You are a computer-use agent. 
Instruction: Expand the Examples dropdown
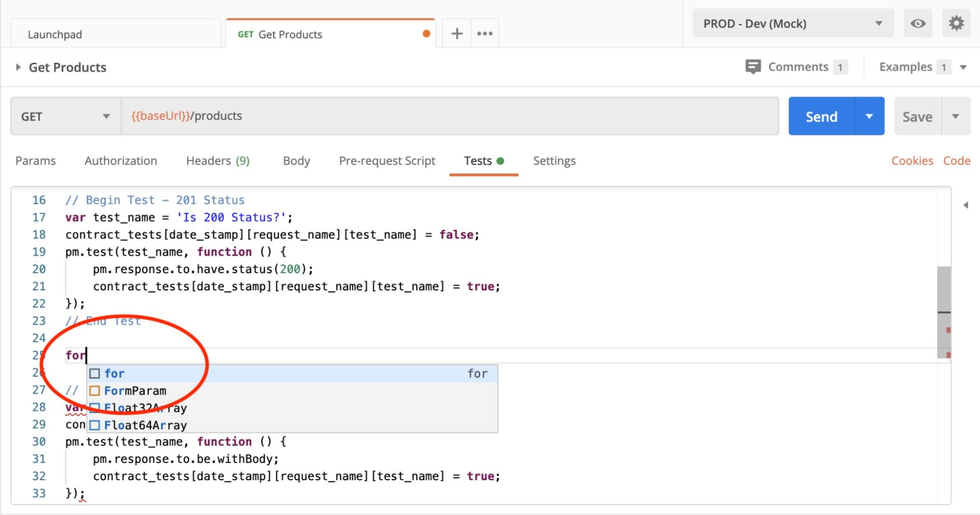tap(964, 67)
